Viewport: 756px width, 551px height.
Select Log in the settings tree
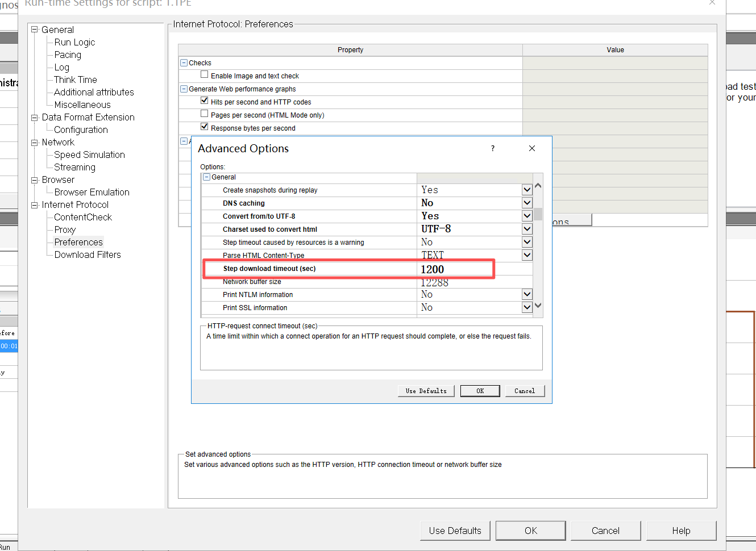coord(61,67)
